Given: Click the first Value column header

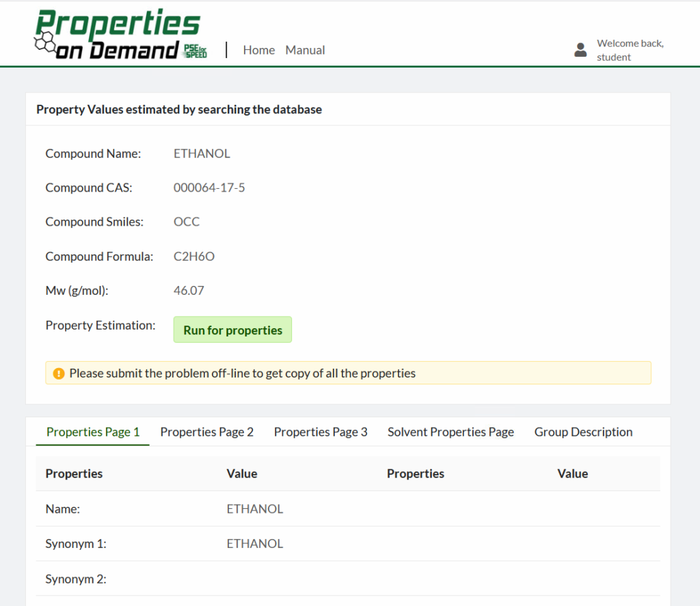Looking at the screenshot, I should [242, 474].
